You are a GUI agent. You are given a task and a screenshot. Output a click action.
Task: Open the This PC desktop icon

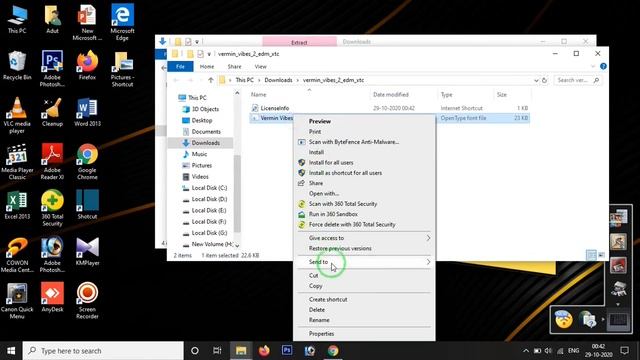tap(17, 20)
